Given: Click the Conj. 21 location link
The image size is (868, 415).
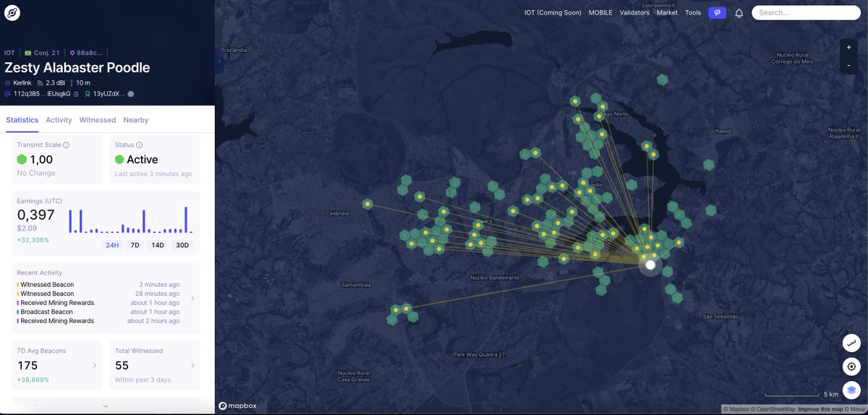Looking at the screenshot, I should click(x=46, y=53).
